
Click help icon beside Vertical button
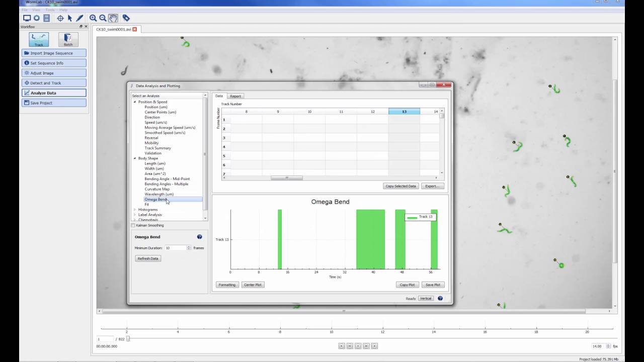point(440,298)
